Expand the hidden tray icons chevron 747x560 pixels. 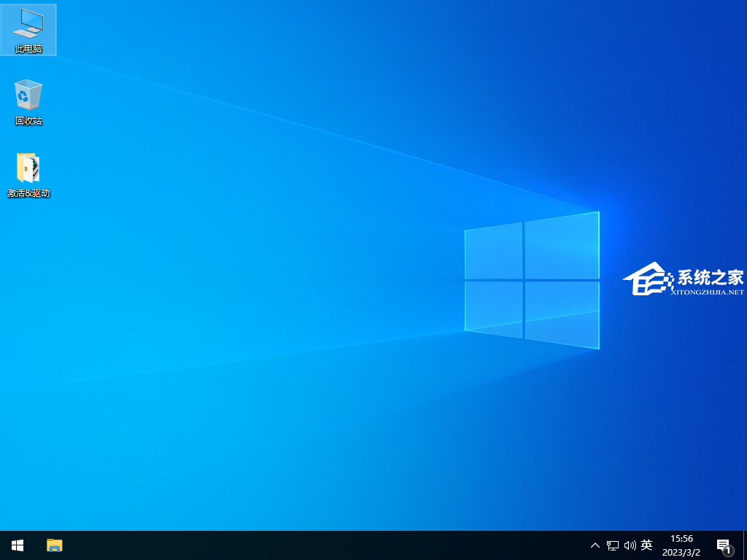tap(595, 545)
